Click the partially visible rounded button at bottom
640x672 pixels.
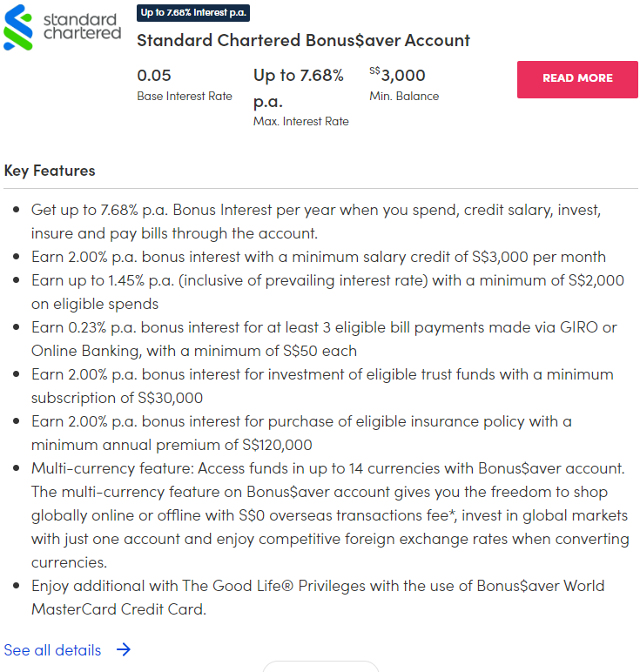pyautogui.click(x=320, y=667)
